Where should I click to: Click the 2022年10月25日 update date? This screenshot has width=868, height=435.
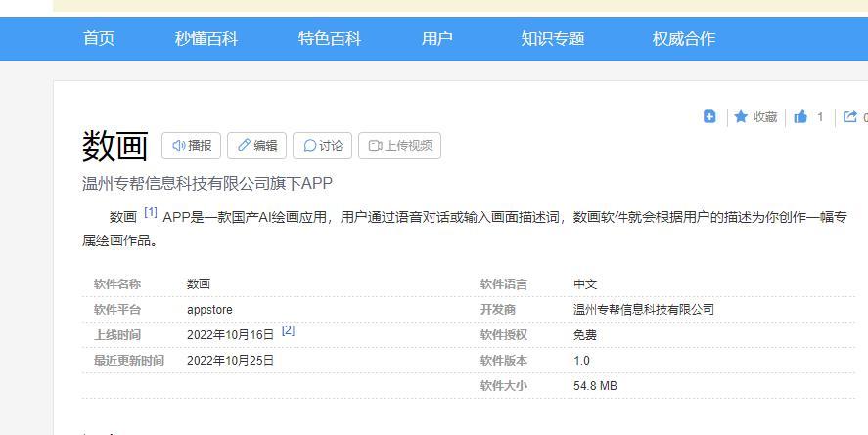click(230, 361)
